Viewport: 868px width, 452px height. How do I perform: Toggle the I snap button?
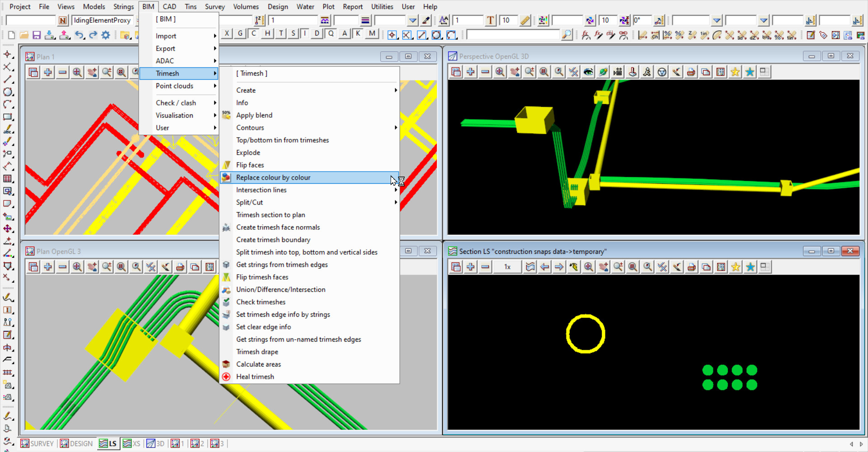[x=306, y=33]
